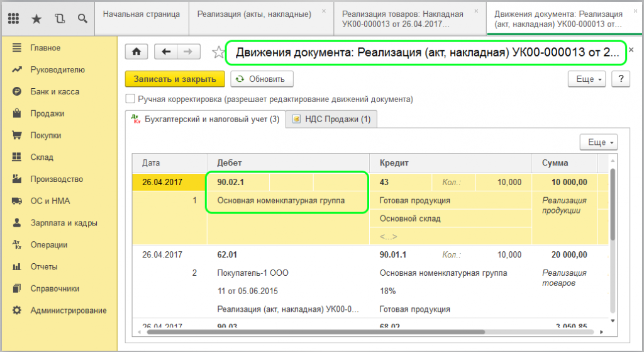Click the Обновить button
The width and height of the screenshot is (644, 352).
pos(262,79)
